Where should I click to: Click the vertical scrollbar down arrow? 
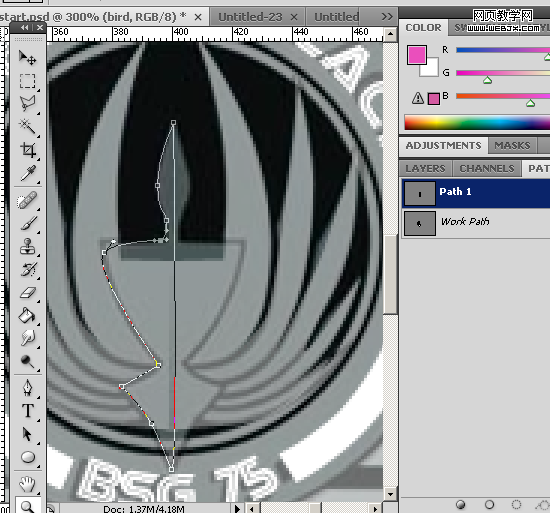click(x=390, y=494)
